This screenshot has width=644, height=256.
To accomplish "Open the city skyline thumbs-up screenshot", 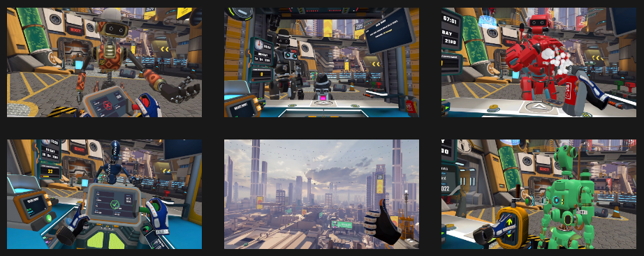I will click(x=321, y=194).
